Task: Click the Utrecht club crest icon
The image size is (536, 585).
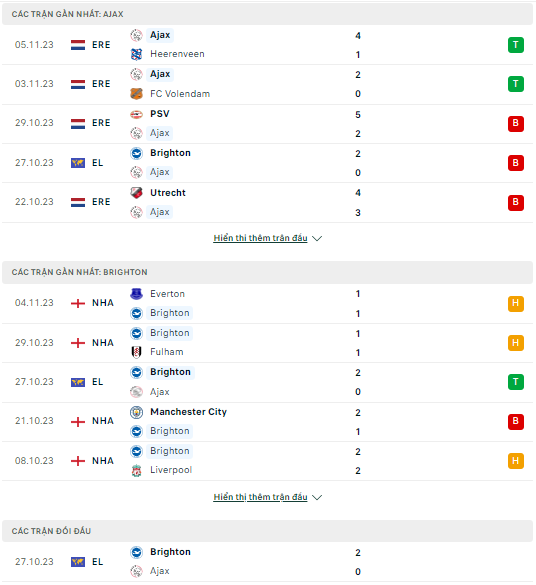Action: point(137,193)
